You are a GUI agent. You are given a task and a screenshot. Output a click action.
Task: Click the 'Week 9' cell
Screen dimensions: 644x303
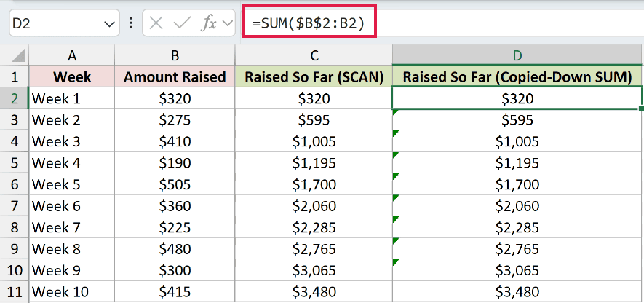[72, 270]
